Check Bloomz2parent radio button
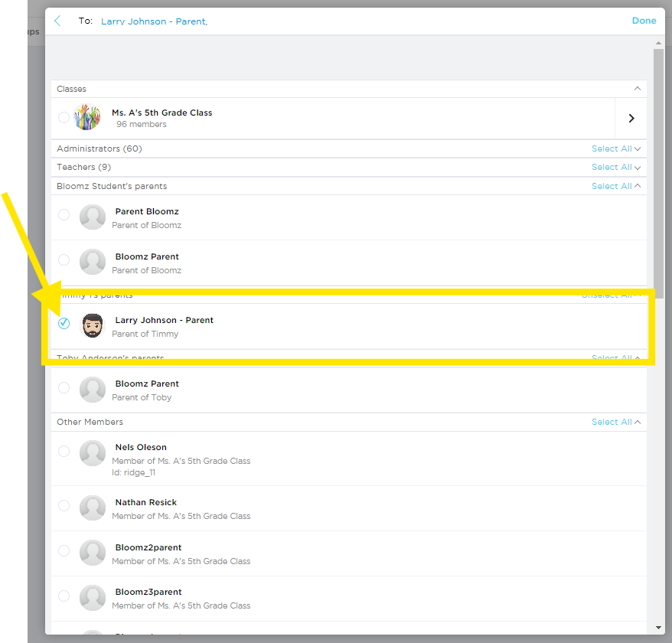Screen dimensions: 672x643 64,551
